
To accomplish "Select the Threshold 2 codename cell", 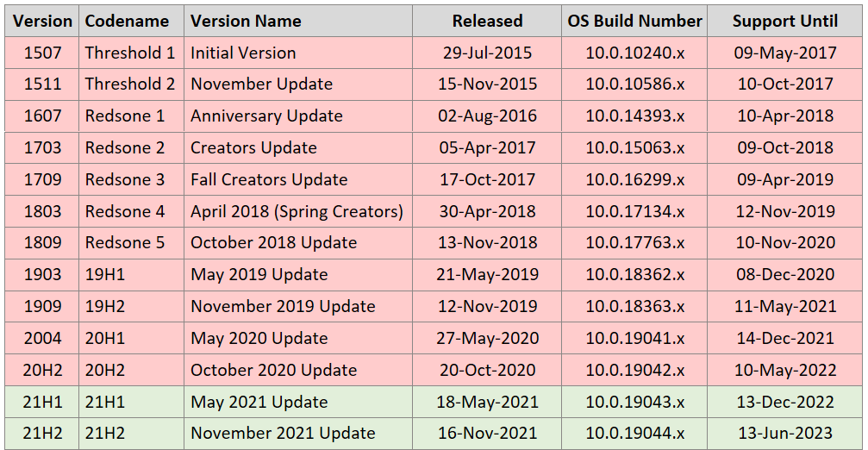I will 131,84.
